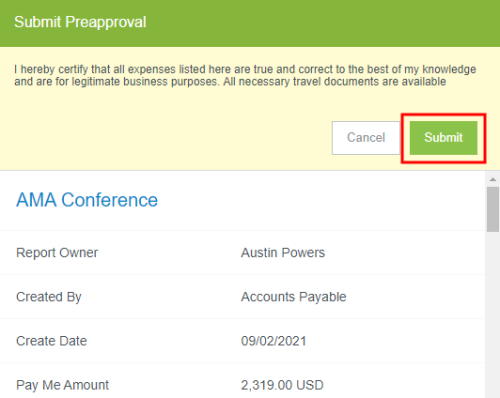
Task: Select the Report Owner label
Action: [57, 253]
